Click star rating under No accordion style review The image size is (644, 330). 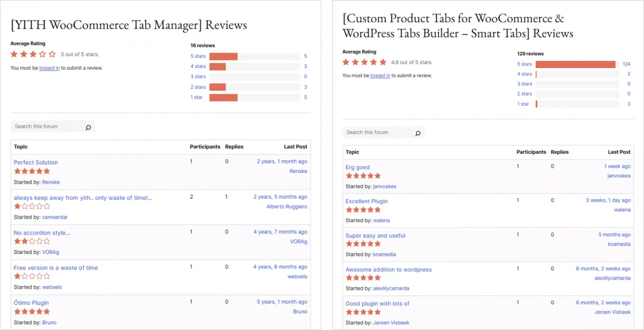point(31,241)
